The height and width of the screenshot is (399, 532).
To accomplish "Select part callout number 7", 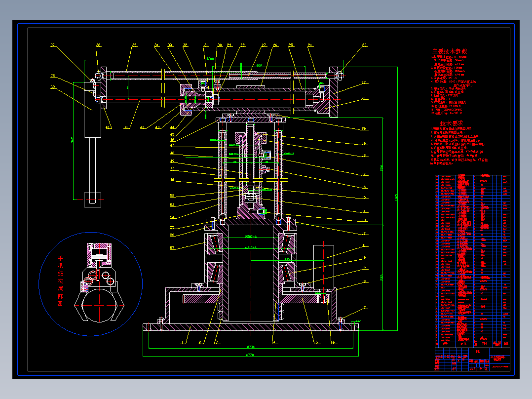I will click(365, 308).
